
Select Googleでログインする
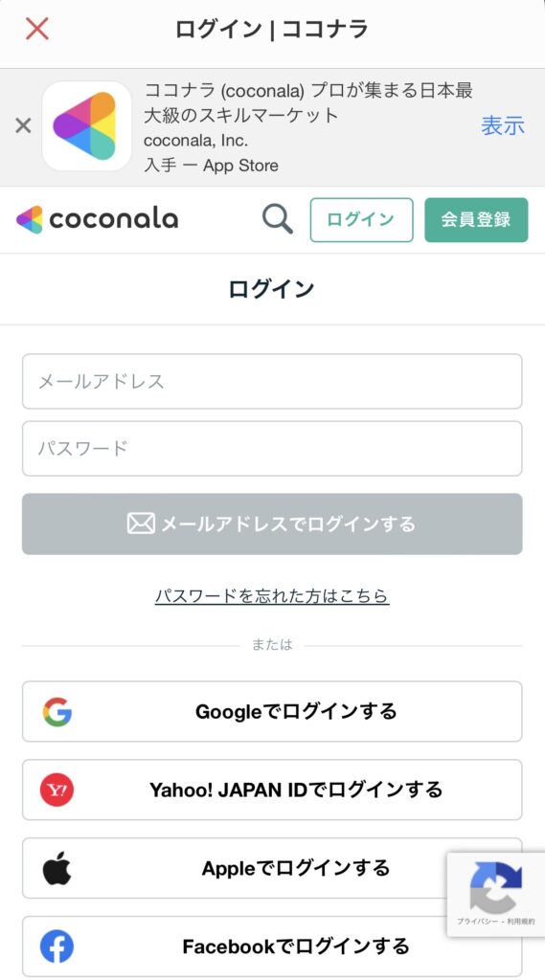(272, 711)
